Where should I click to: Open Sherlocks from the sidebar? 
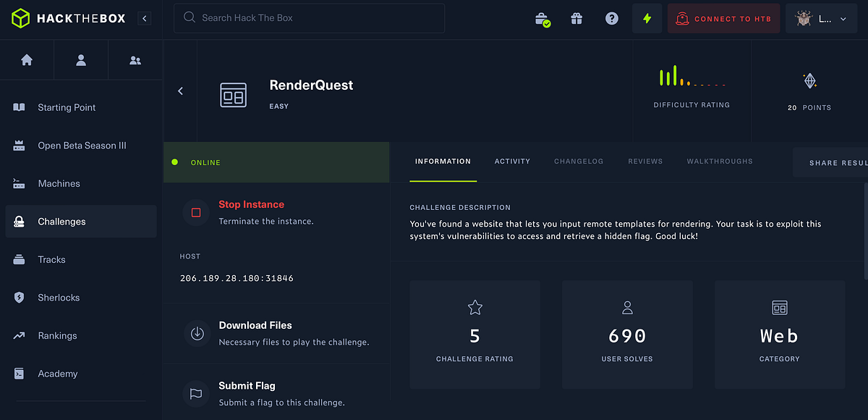(x=57, y=297)
